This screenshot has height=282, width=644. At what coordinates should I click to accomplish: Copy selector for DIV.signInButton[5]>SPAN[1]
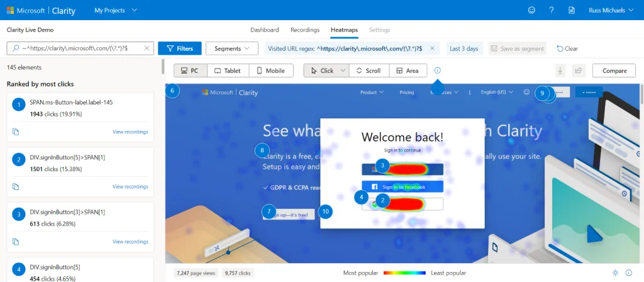pyautogui.click(x=16, y=186)
